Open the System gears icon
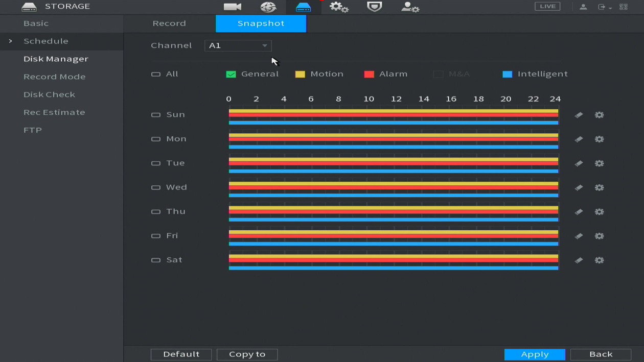Viewport: 644px width, 362px height. click(x=339, y=7)
